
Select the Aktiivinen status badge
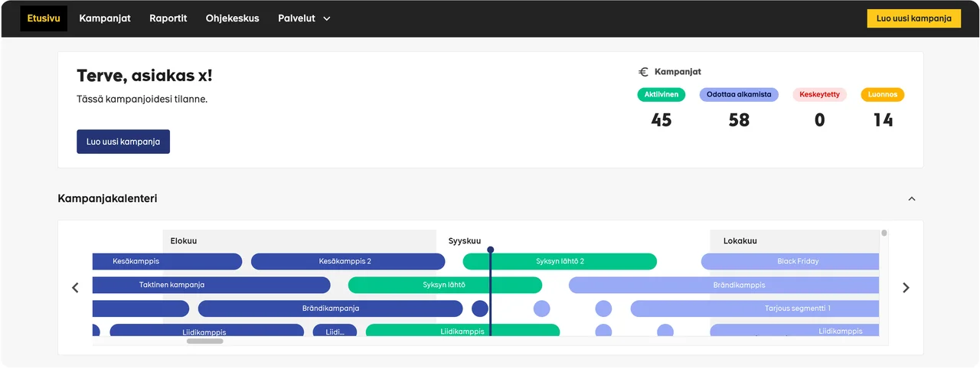click(661, 95)
